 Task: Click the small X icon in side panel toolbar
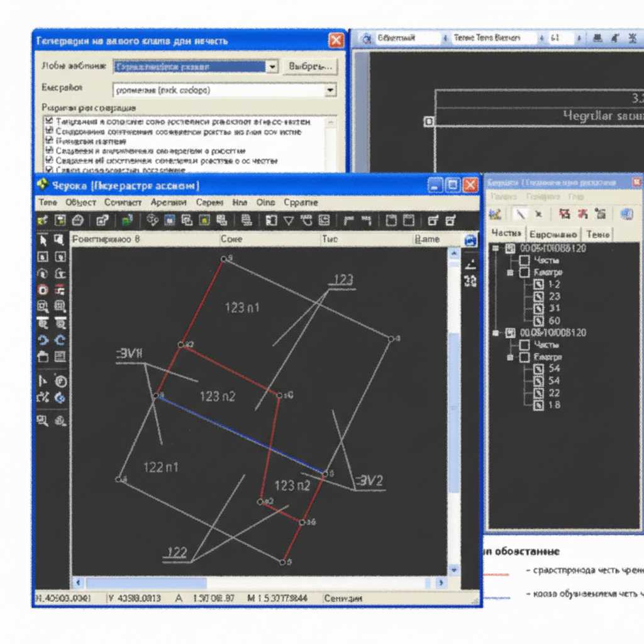538,214
